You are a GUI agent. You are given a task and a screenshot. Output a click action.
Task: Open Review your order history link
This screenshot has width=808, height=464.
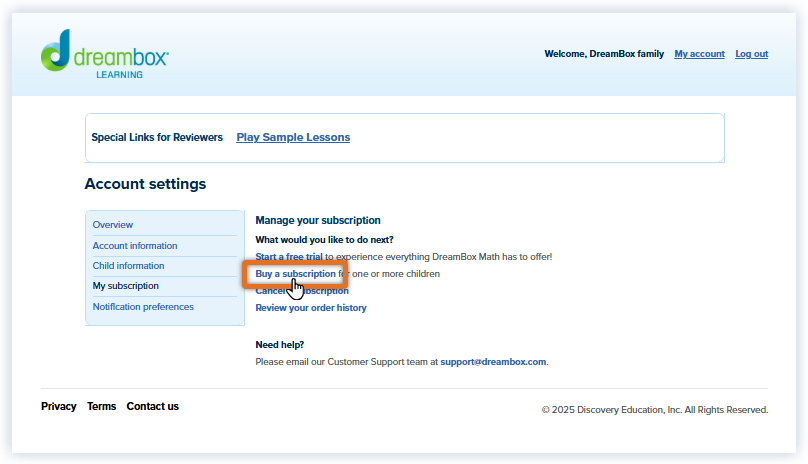pos(311,308)
